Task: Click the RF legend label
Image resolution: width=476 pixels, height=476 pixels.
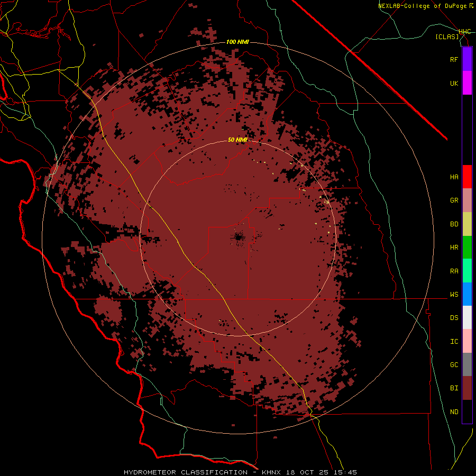Action: tap(454, 59)
